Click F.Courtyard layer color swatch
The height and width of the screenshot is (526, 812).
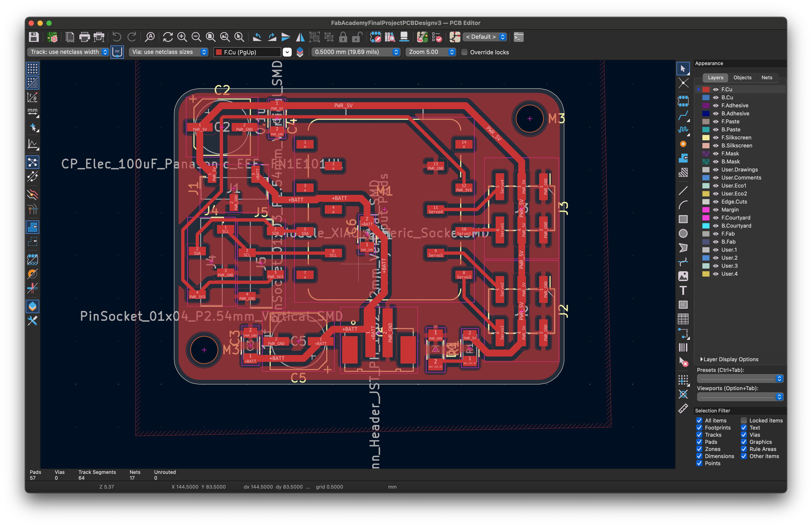706,218
